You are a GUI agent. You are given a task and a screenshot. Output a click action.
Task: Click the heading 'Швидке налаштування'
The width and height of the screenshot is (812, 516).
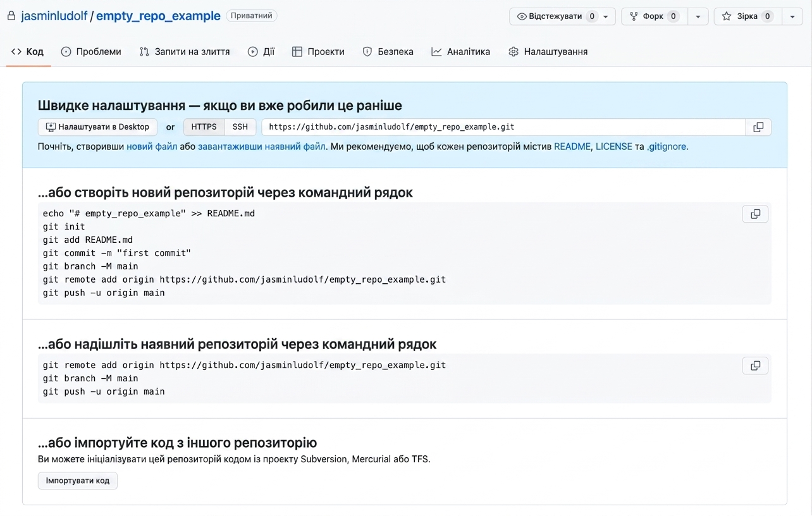point(220,106)
